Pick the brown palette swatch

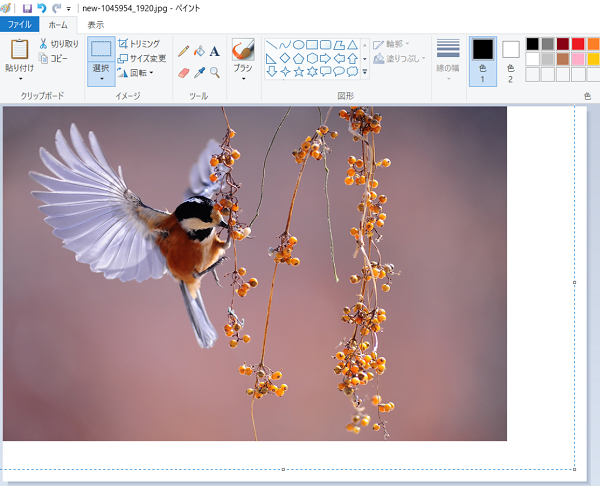point(563,59)
